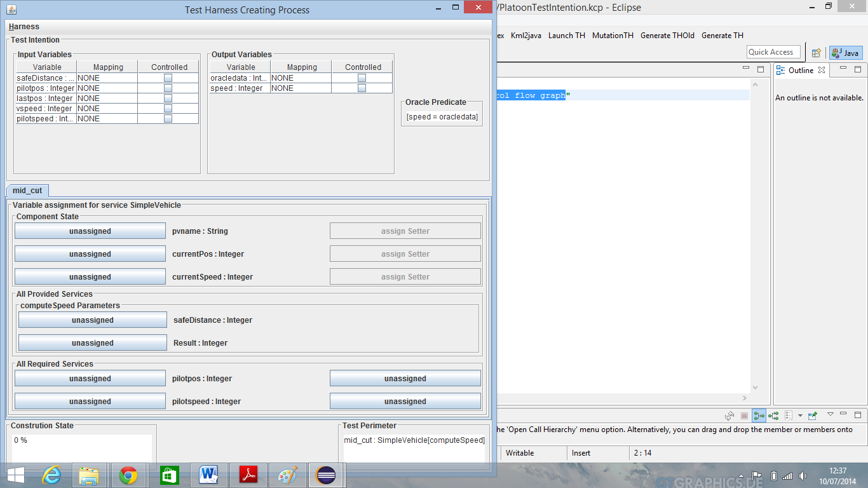Image resolution: width=868 pixels, height=488 pixels.
Task: Expand the call history dropdown arrow
Action: tap(799, 416)
